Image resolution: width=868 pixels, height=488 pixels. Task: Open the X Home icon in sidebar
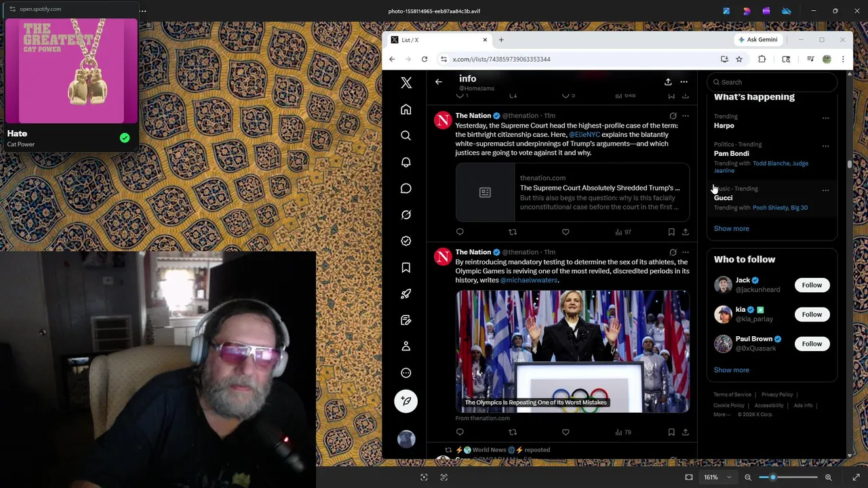(406, 110)
